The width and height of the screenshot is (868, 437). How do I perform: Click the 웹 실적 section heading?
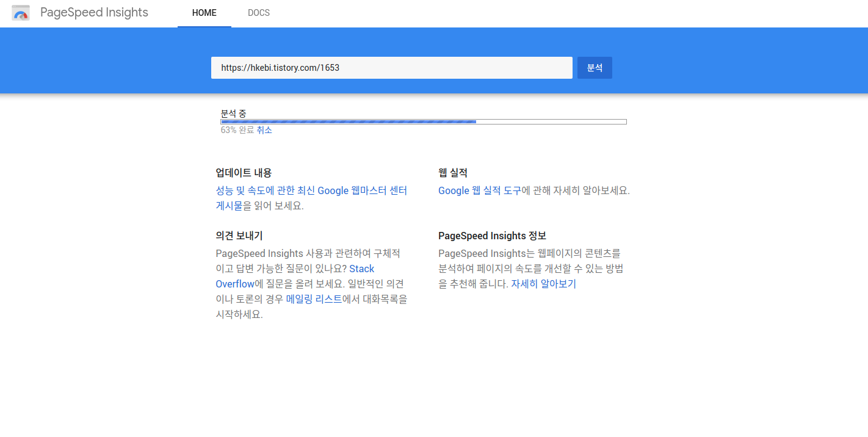coord(453,172)
